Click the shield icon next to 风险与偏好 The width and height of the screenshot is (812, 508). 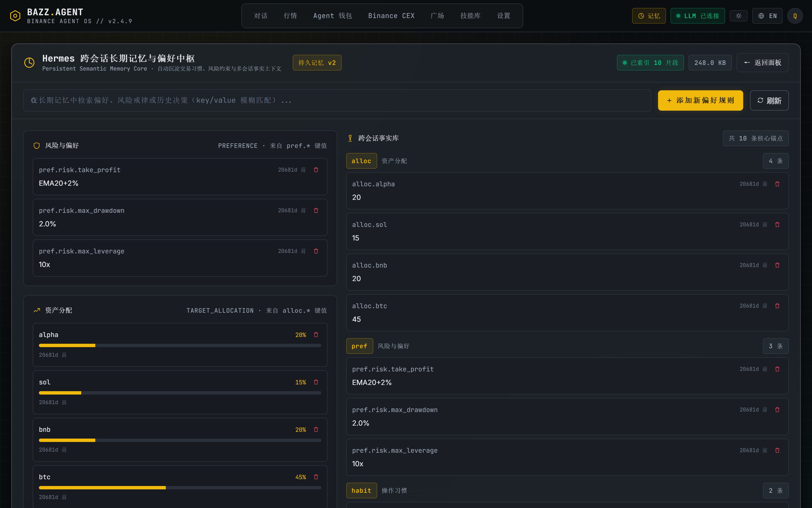(37, 145)
